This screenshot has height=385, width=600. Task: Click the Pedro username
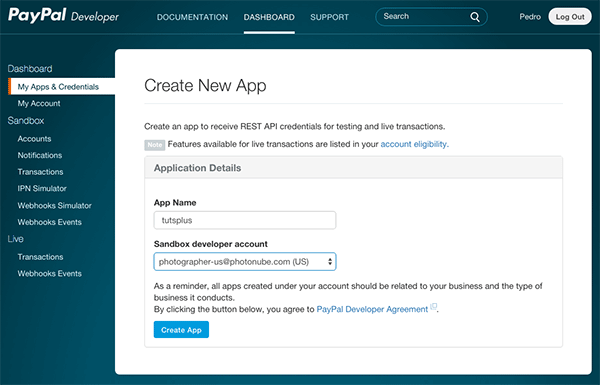(530, 17)
